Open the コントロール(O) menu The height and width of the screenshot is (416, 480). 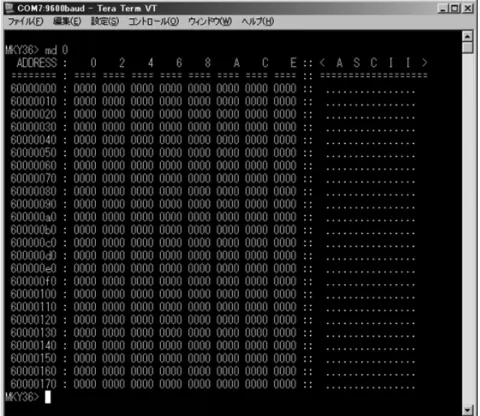tap(154, 22)
